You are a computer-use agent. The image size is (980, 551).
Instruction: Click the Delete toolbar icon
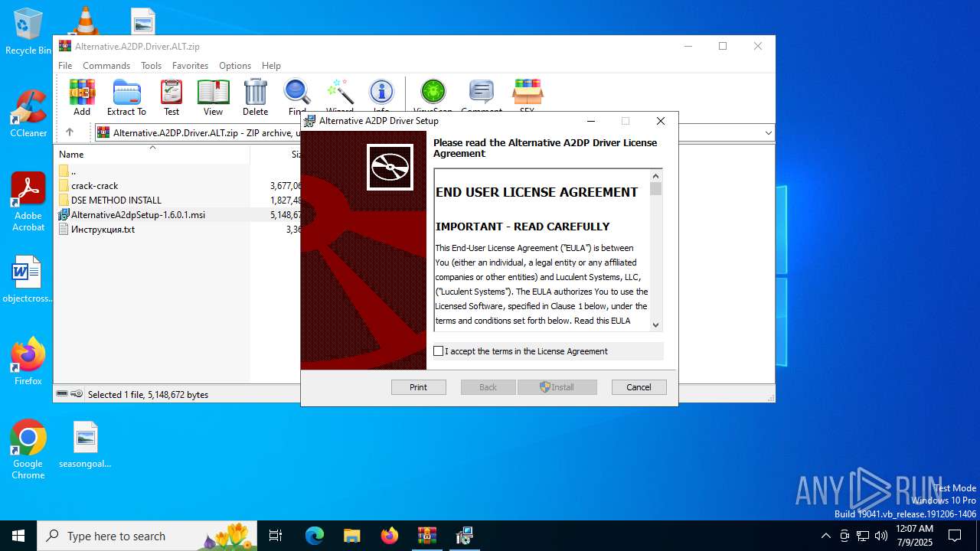[x=255, y=97]
